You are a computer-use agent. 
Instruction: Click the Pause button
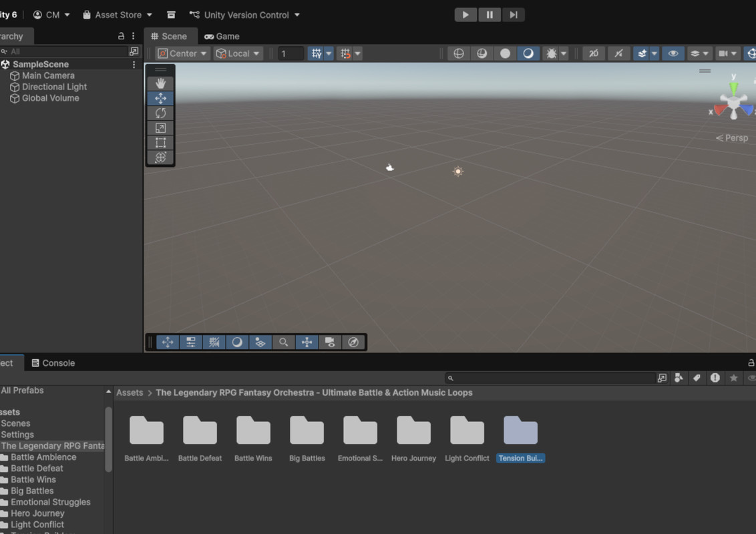[490, 15]
